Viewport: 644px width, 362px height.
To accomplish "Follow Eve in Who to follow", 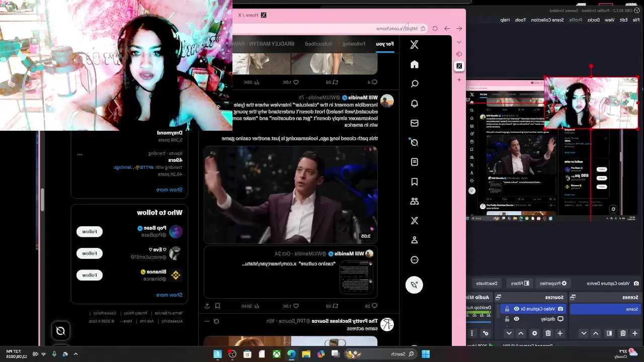I will coord(90,253).
